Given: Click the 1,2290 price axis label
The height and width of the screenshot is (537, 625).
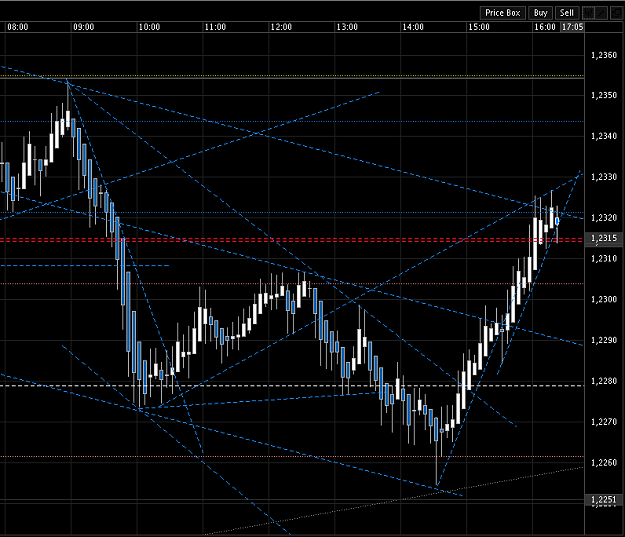Looking at the screenshot, I should pyautogui.click(x=604, y=340).
